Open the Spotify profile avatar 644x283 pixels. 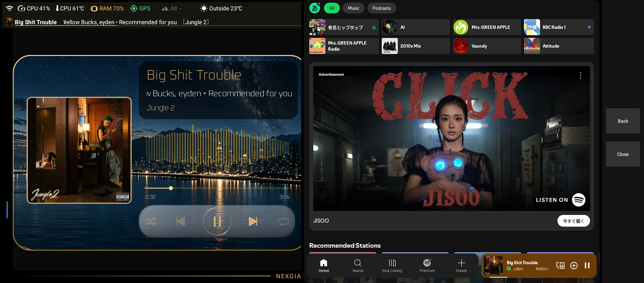315,8
